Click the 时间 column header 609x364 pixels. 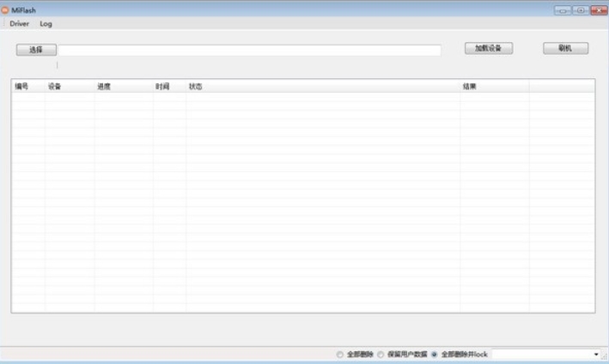[169, 87]
